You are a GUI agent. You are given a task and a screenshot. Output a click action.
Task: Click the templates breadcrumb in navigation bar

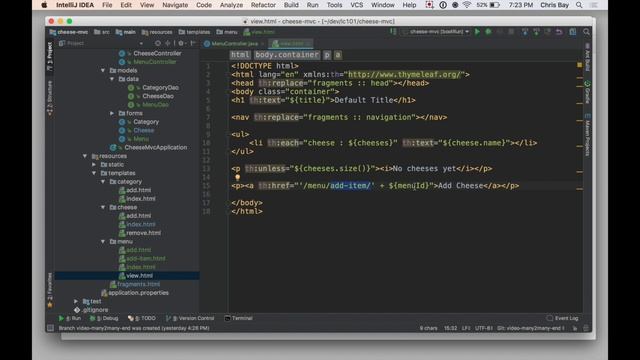tap(194, 32)
